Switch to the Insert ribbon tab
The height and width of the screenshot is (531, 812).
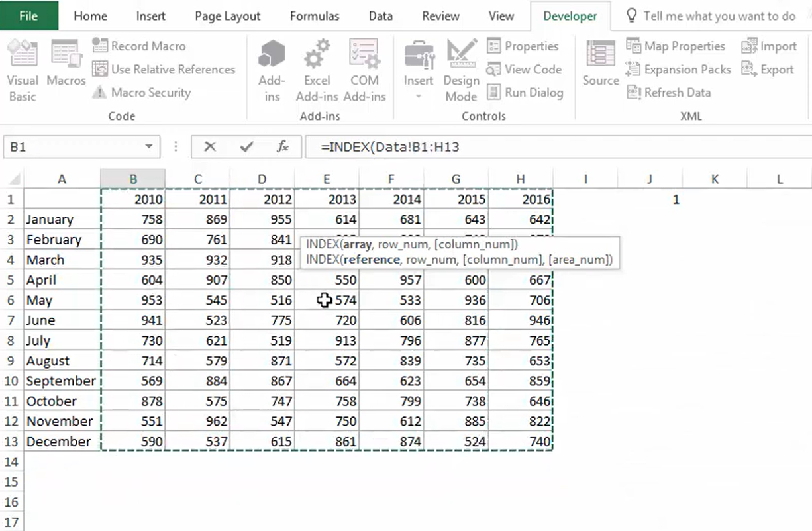pyautogui.click(x=151, y=16)
